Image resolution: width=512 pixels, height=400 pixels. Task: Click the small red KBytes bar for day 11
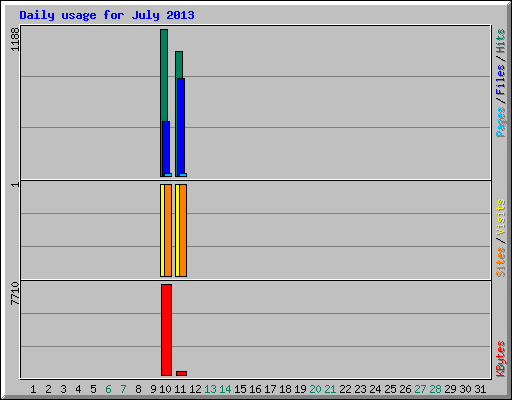tap(181, 373)
